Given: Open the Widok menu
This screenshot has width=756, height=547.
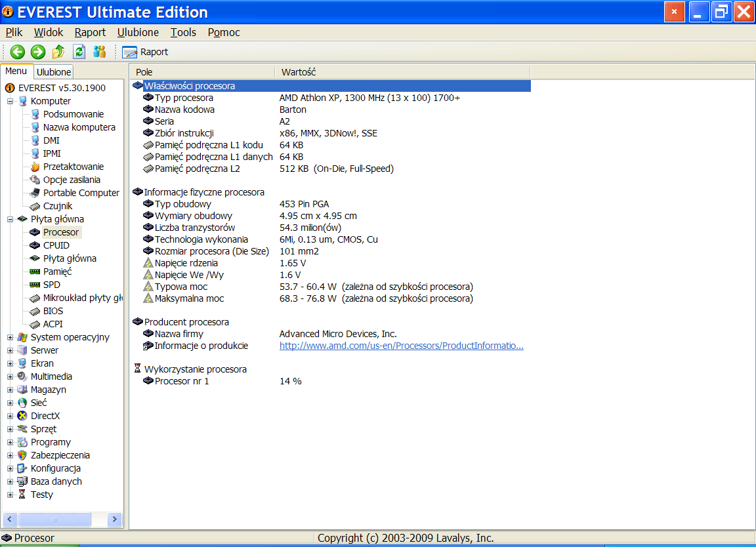Looking at the screenshot, I should [49, 32].
